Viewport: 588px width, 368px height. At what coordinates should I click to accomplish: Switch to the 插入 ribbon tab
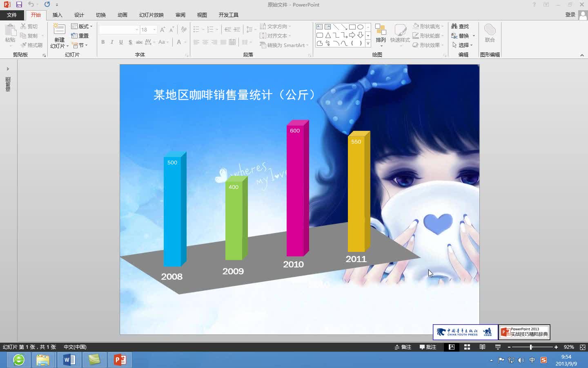point(57,15)
